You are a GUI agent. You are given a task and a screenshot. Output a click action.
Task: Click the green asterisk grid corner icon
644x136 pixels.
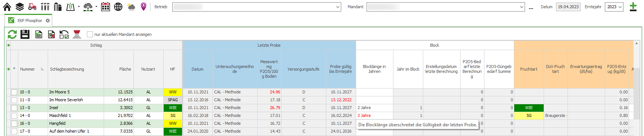click(8, 45)
